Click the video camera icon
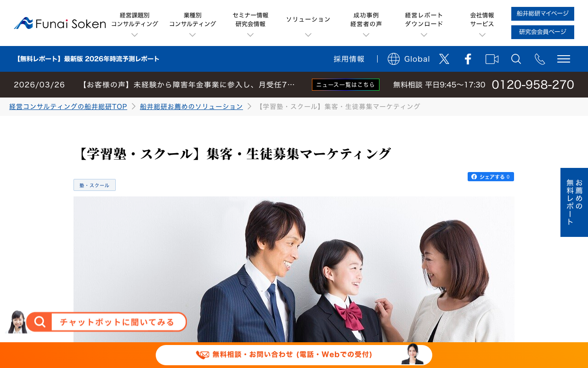588x368 pixels. 492,59
